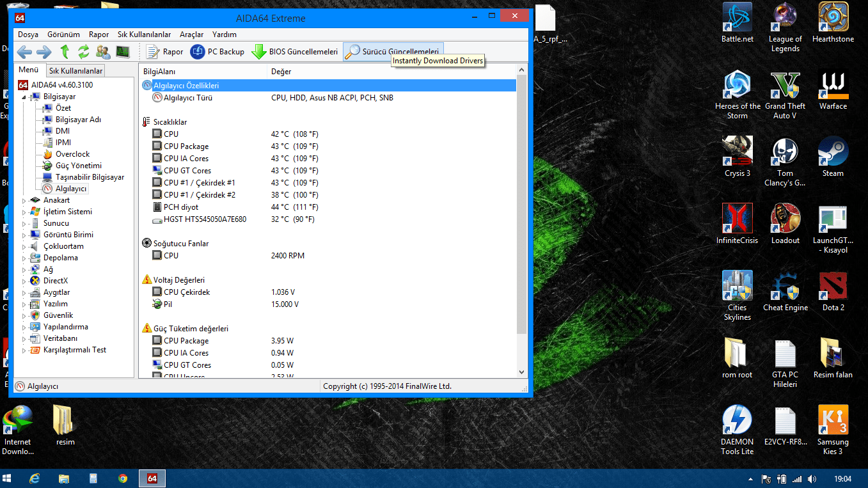Select Bilgisayar Adı in the tree

tap(78, 120)
